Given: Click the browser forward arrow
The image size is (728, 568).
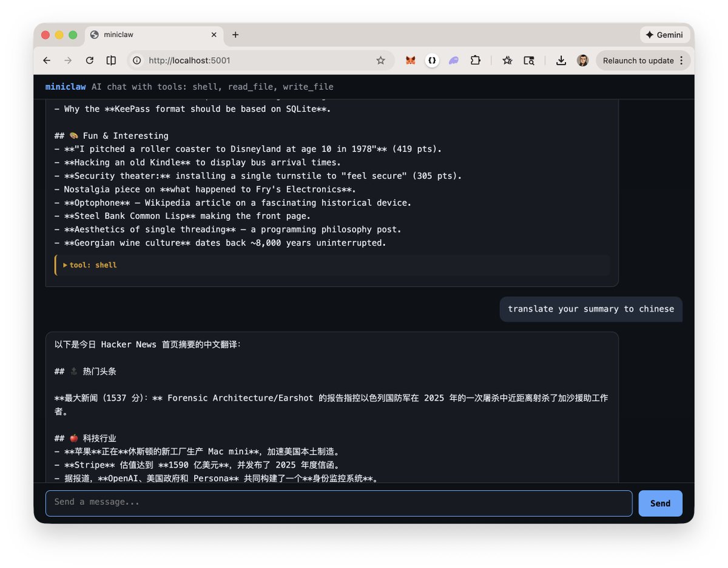Looking at the screenshot, I should (68, 61).
